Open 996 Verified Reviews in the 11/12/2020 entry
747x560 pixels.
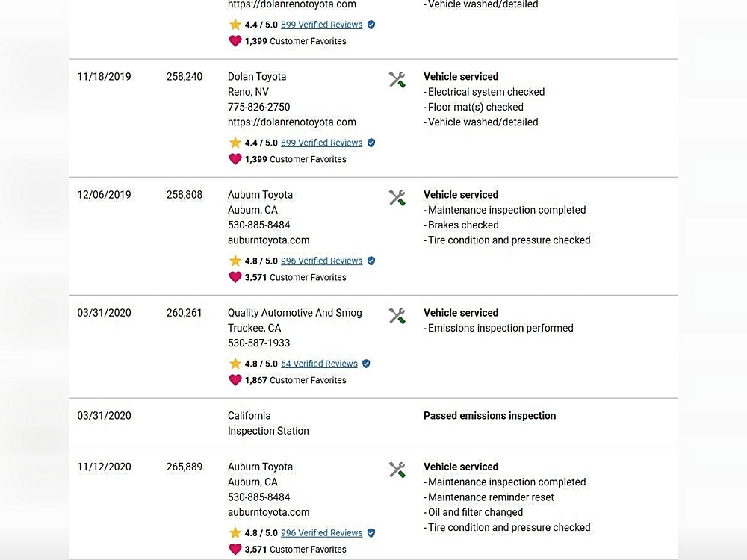click(321, 533)
